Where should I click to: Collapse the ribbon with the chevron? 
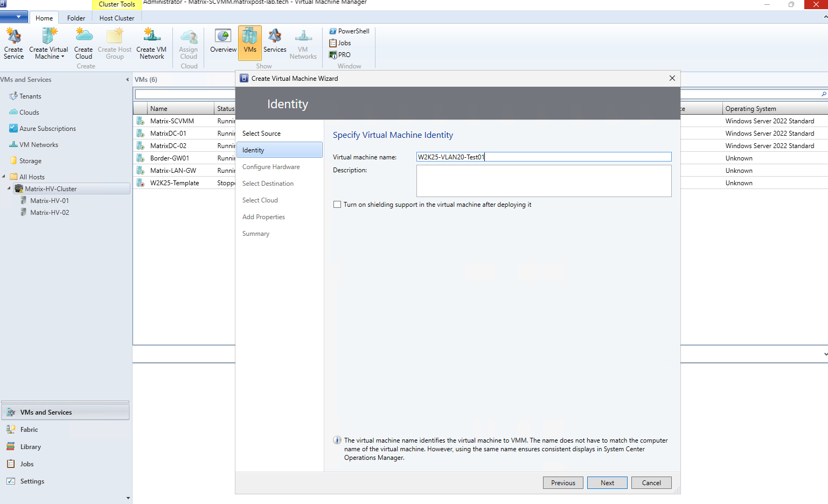click(x=825, y=17)
